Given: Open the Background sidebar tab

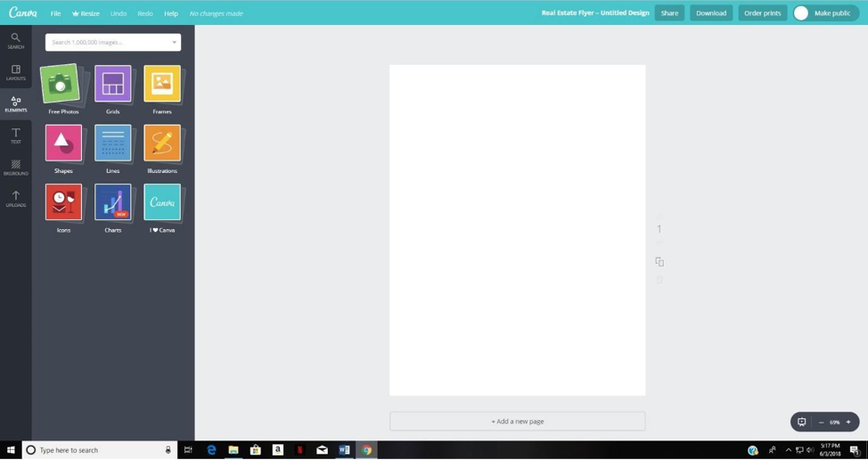Looking at the screenshot, I should [x=15, y=168].
